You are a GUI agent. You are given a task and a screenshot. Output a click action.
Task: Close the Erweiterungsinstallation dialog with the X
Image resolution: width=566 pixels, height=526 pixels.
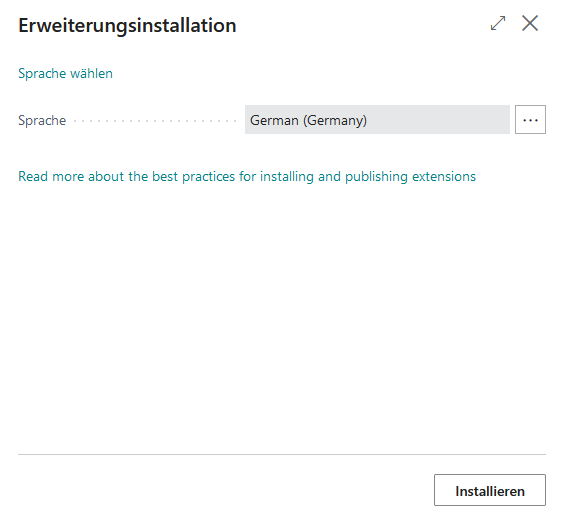tap(530, 23)
